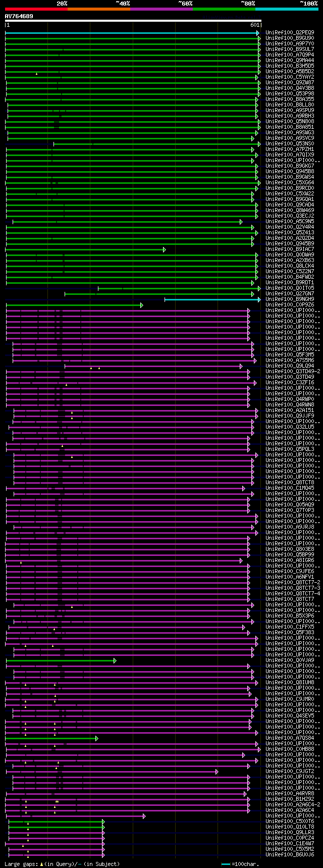The width and height of the screenshot is (323, 868).
Task: Open the UniRef100_C0P9Z6 hit
Action: [x=290, y=304]
